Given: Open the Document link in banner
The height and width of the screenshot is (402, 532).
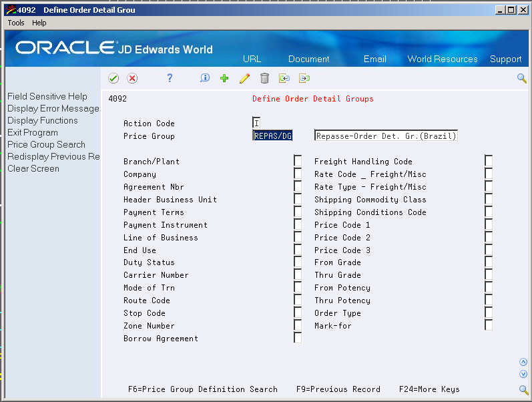Looking at the screenshot, I should tap(309, 59).
